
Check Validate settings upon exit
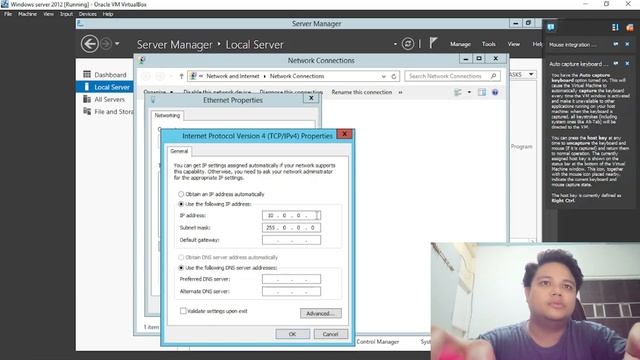pos(183,311)
